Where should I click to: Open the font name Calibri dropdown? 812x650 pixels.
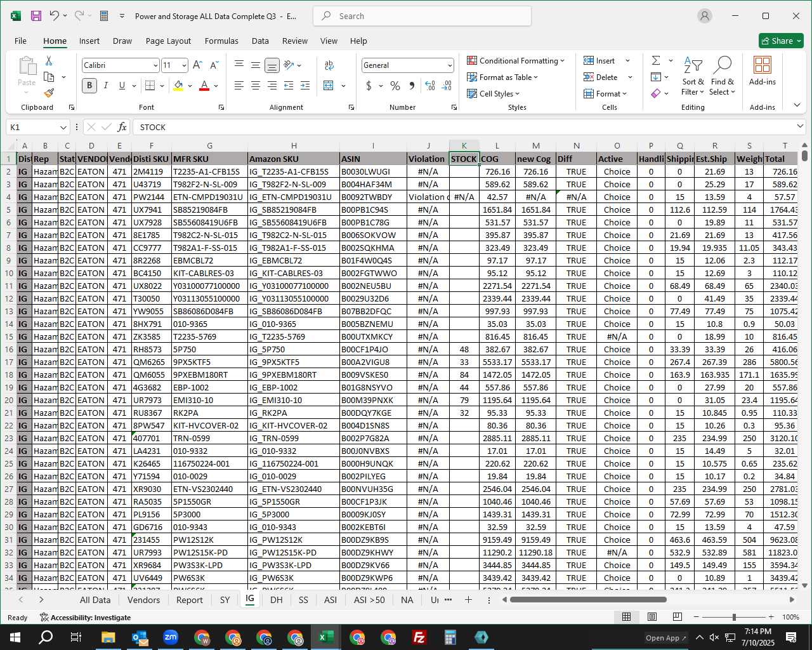(x=155, y=65)
